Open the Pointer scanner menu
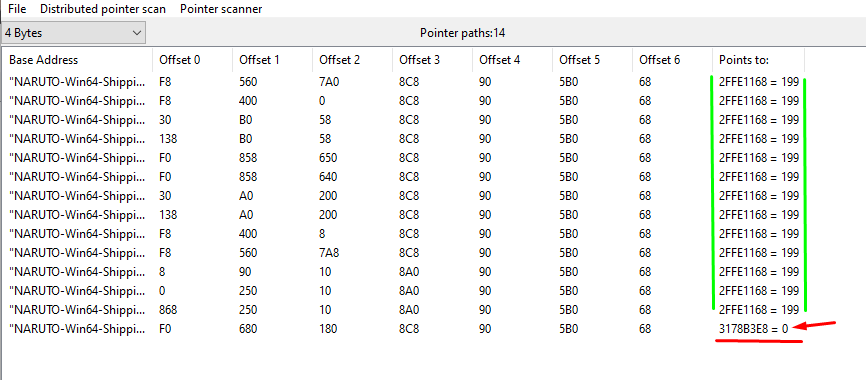Viewport: 866px width, 380px height. click(221, 9)
